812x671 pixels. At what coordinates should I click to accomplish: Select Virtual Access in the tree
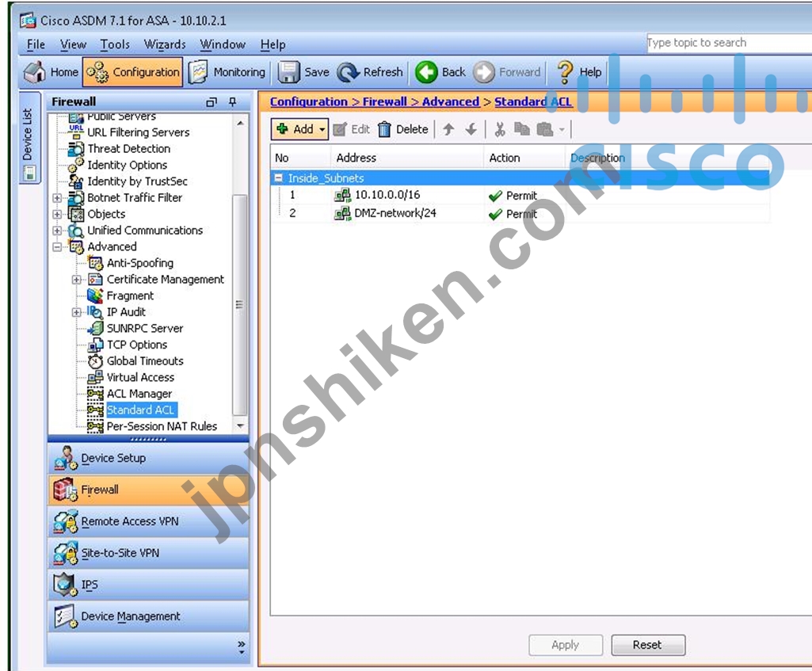(x=140, y=377)
